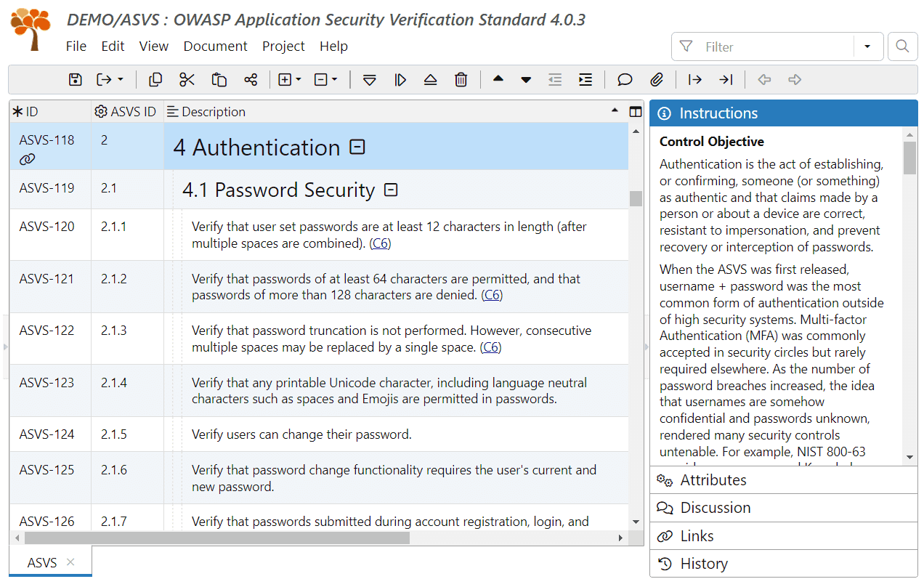Collapse the 4.1 Password Security heading
The height and width of the screenshot is (579, 924).
click(x=391, y=190)
